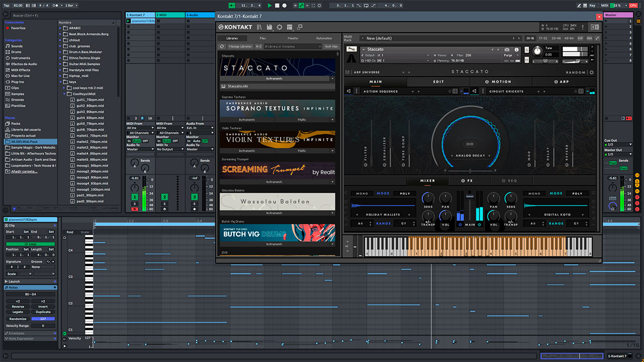Click the Duplicate button
644x362 pixels.
click(43, 312)
